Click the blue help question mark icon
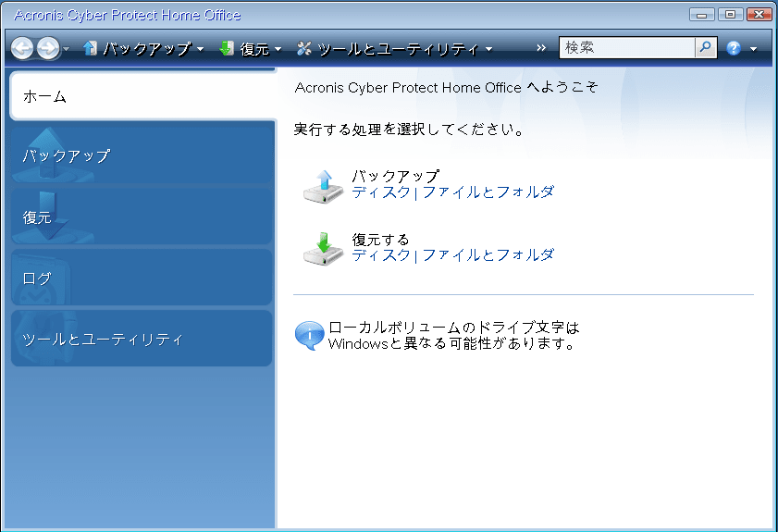Screen dimensions: 778x532 point(734,48)
